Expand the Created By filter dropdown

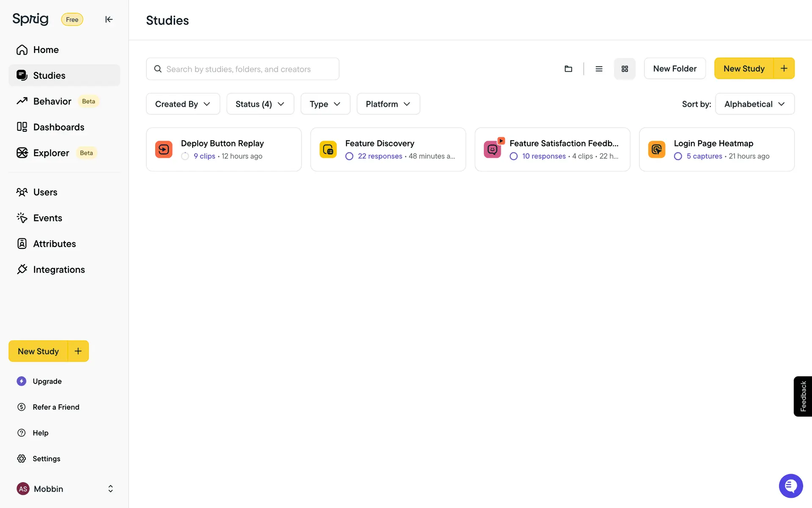point(183,104)
